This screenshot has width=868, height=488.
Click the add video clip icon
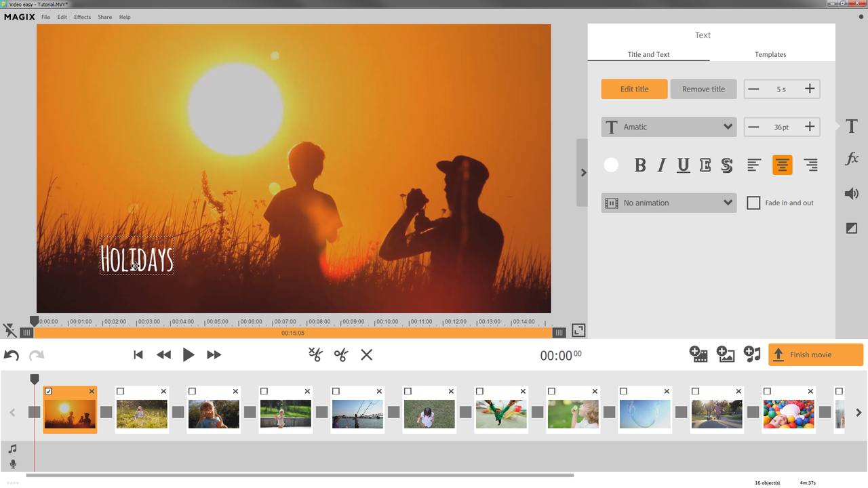click(x=698, y=354)
